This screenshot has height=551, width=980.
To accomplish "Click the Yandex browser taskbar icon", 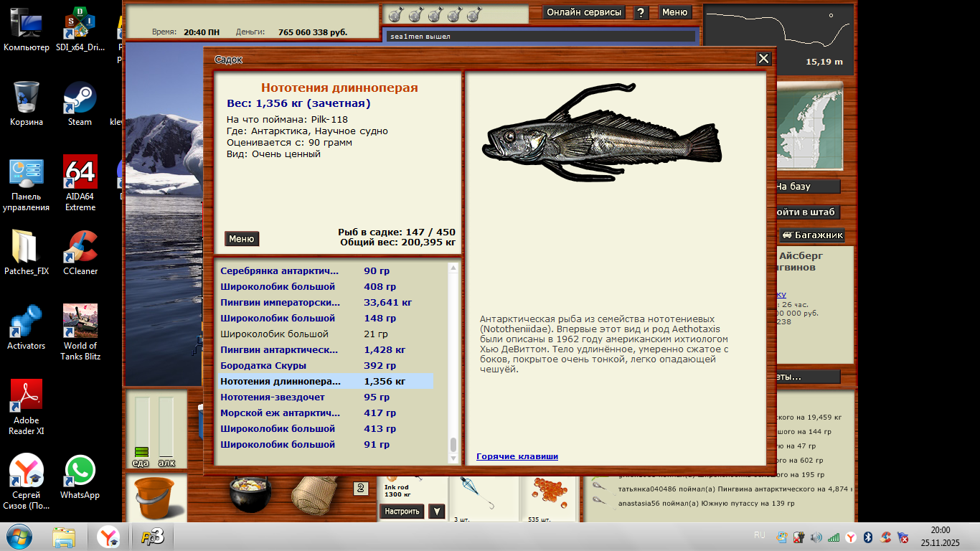I will (x=109, y=537).
